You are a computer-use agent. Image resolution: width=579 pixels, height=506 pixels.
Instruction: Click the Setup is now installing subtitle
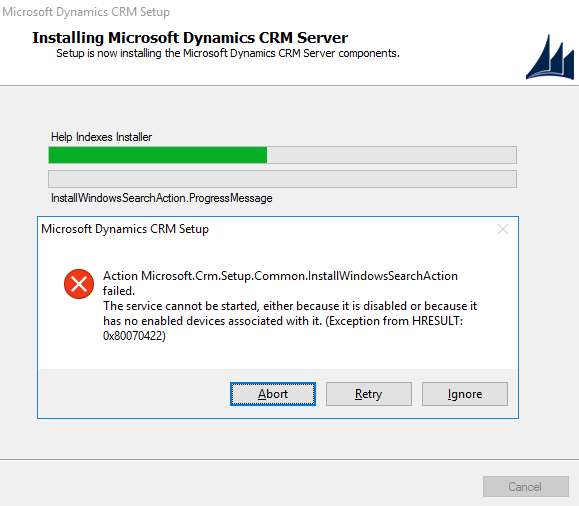pyautogui.click(x=228, y=53)
